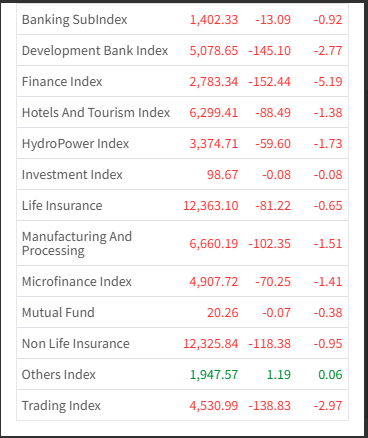Viewport: 368px width, 438px height.
Task: Click Life Insurance value 12,363.10
Action: click(x=211, y=206)
